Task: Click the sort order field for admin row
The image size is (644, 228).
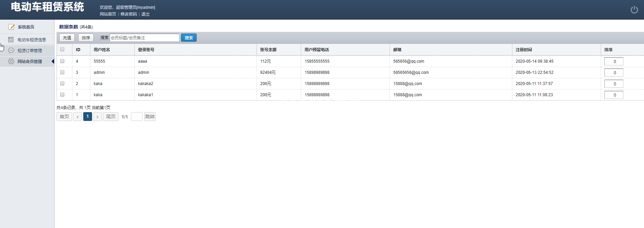Action: [614, 72]
